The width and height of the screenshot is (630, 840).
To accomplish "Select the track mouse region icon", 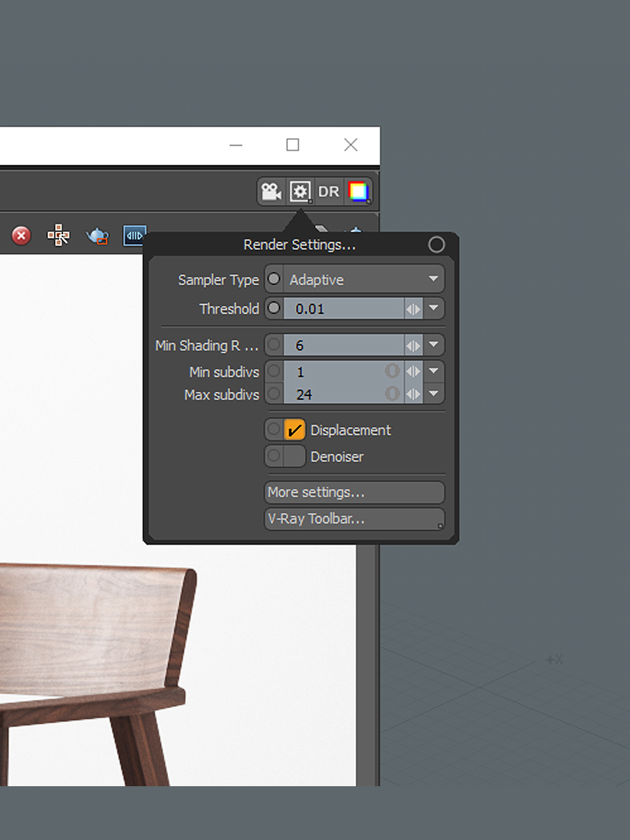I will click(x=58, y=235).
